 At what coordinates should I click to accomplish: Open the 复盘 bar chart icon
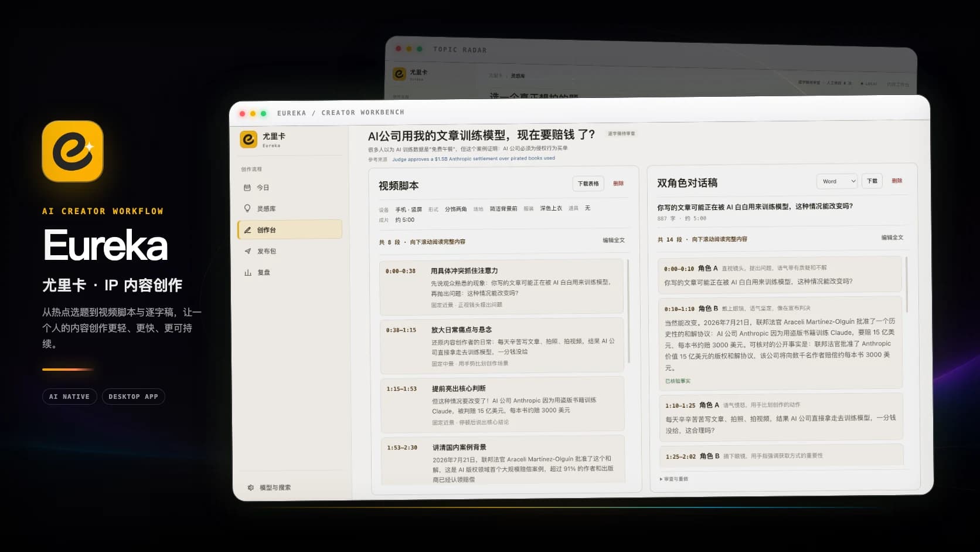248,272
